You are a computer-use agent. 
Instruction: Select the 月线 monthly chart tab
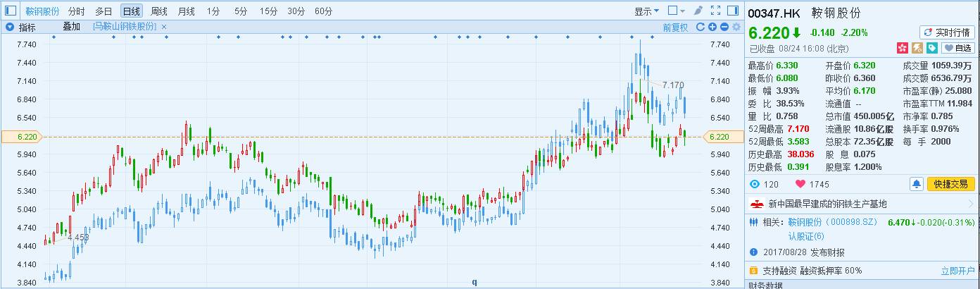point(187,11)
